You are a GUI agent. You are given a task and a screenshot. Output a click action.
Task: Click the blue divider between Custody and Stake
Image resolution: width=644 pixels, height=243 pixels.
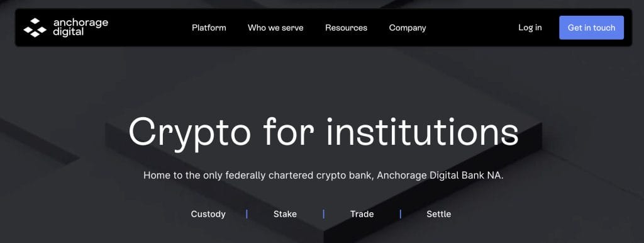247,214
